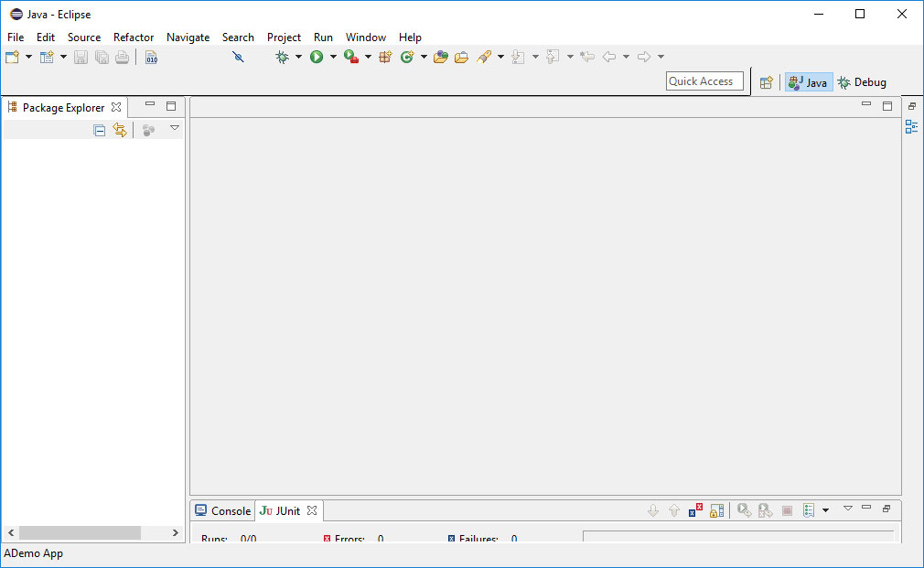
Task: Click inside the Quick Access field
Action: click(x=704, y=80)
